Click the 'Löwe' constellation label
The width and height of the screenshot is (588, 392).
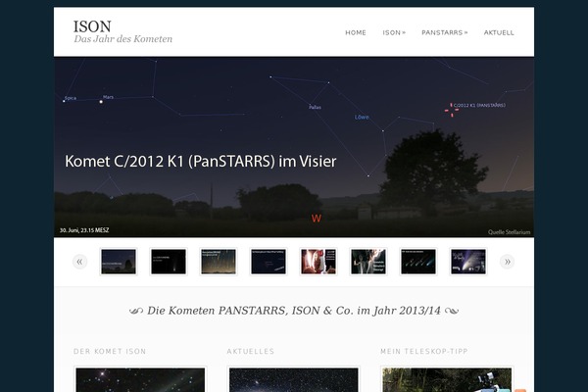pyautogui.click(x=362, y=117)
